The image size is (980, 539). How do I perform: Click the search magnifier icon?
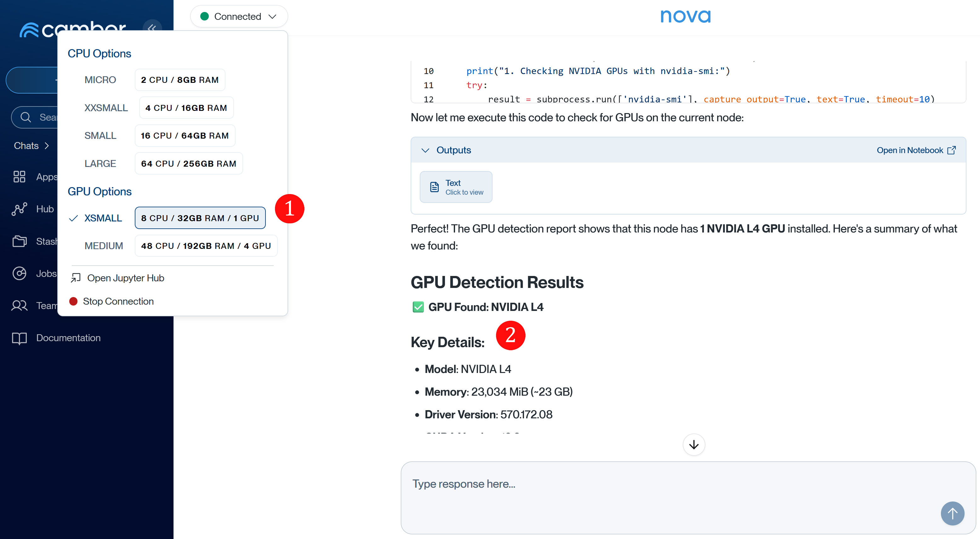click(x=26, y=117)
